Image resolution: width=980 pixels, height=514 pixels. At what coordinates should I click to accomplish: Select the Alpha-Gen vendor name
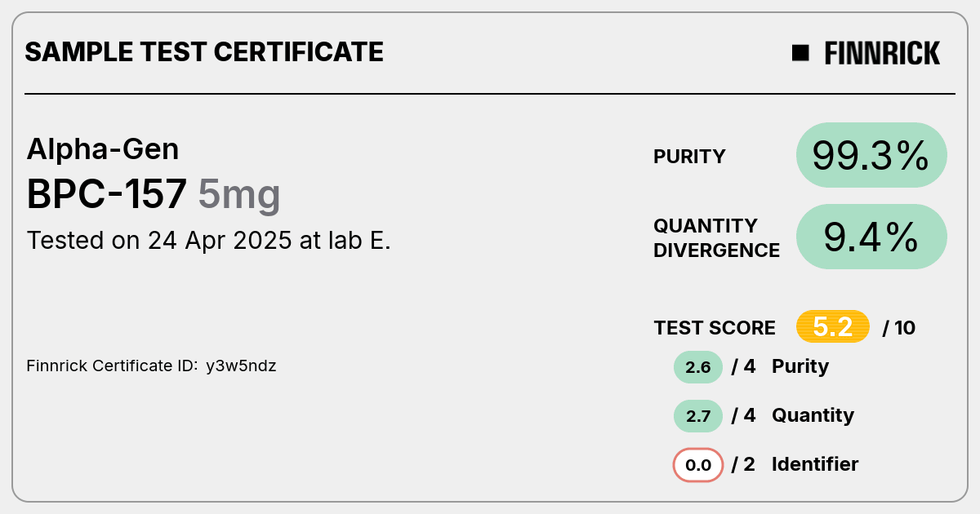coord(103,149)
